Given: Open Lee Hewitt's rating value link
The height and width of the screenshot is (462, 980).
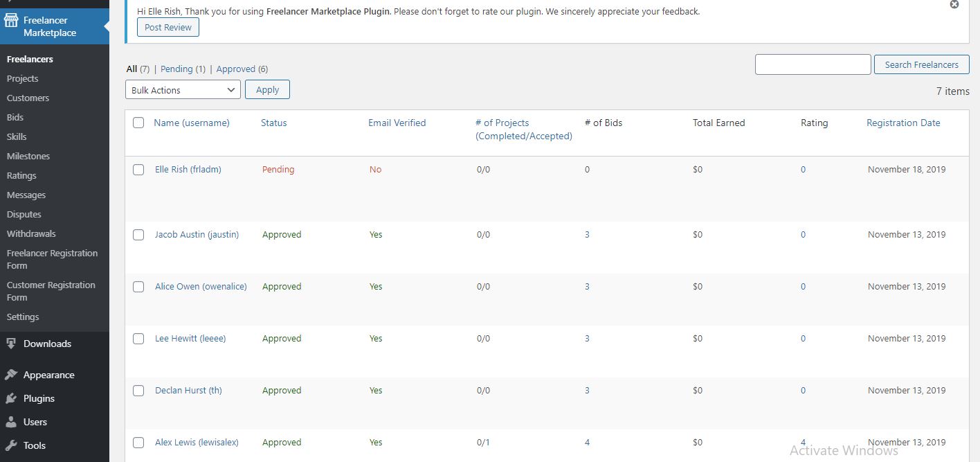Looking at the screenshot, I should pos(803,338).
